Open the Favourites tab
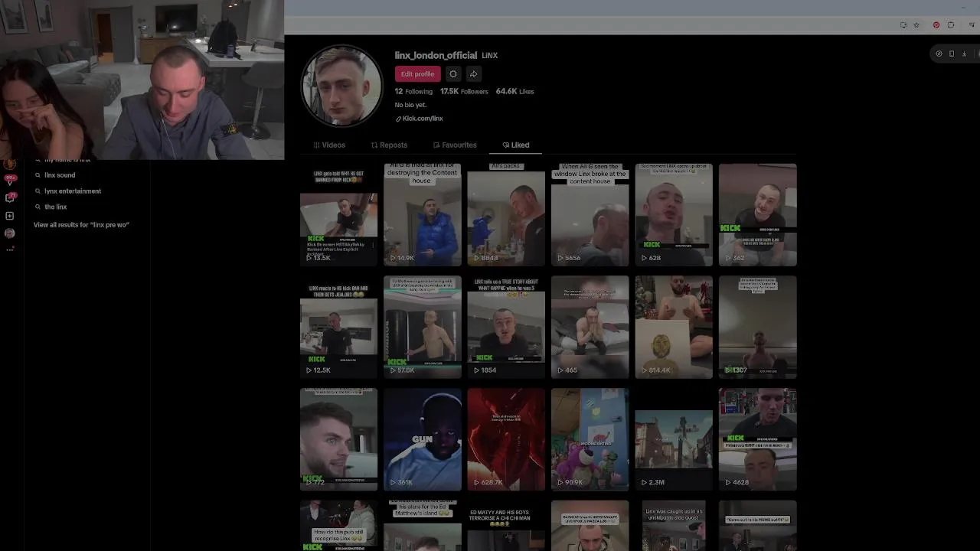 (x=455, y=145)
